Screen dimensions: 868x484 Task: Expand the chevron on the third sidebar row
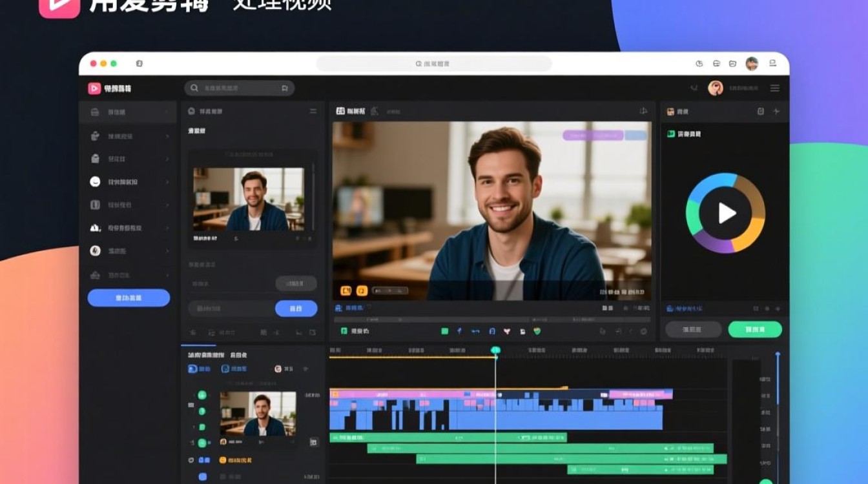coord(167,159)
